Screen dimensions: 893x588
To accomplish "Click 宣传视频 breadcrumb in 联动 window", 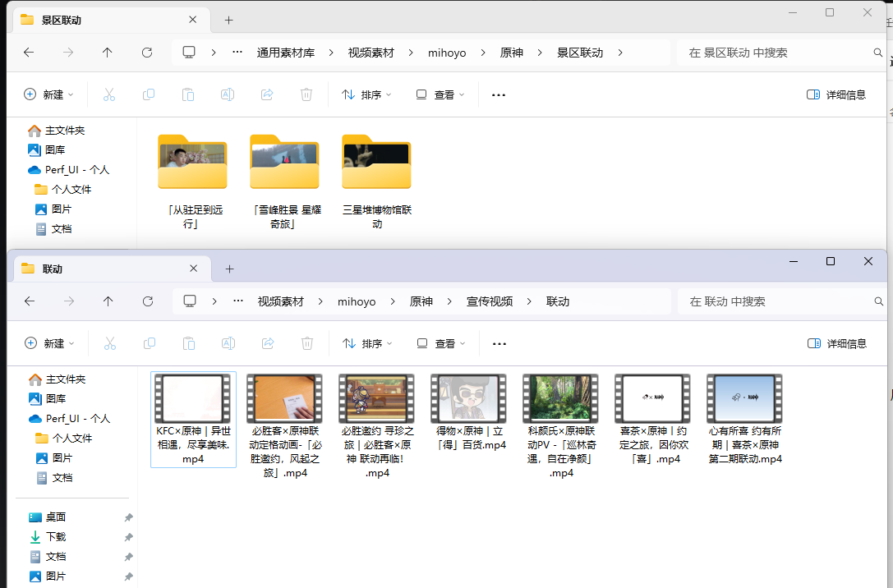I will (489, 301).
